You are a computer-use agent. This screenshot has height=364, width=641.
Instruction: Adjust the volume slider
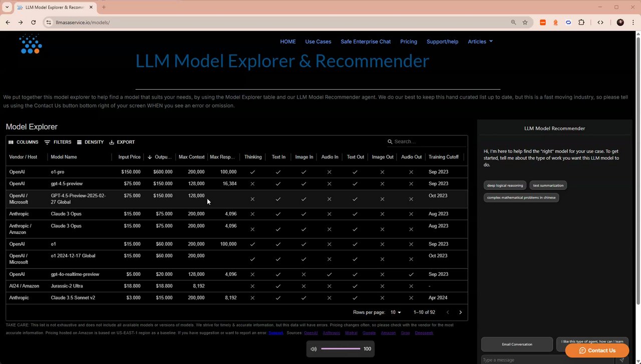341,349
